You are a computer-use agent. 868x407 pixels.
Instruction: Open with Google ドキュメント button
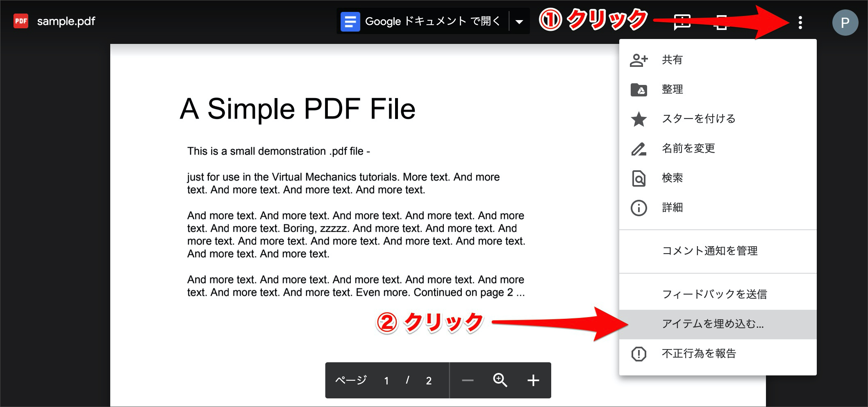coord(423,21)
